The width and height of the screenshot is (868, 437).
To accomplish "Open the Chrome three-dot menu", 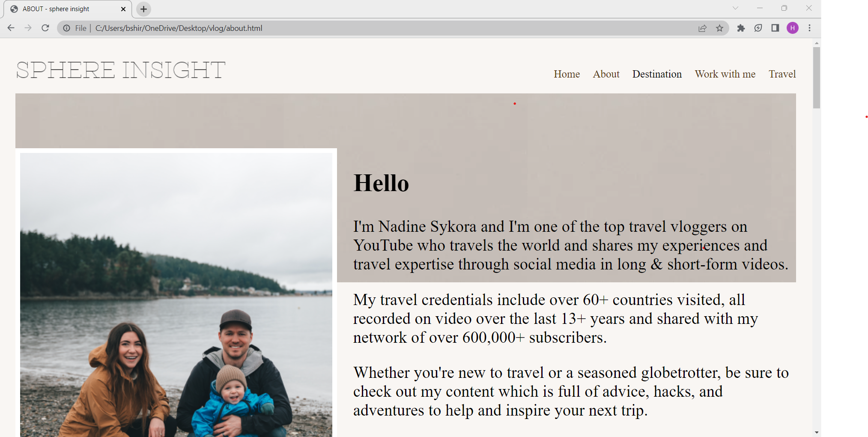I will click(x=809, y=28).
